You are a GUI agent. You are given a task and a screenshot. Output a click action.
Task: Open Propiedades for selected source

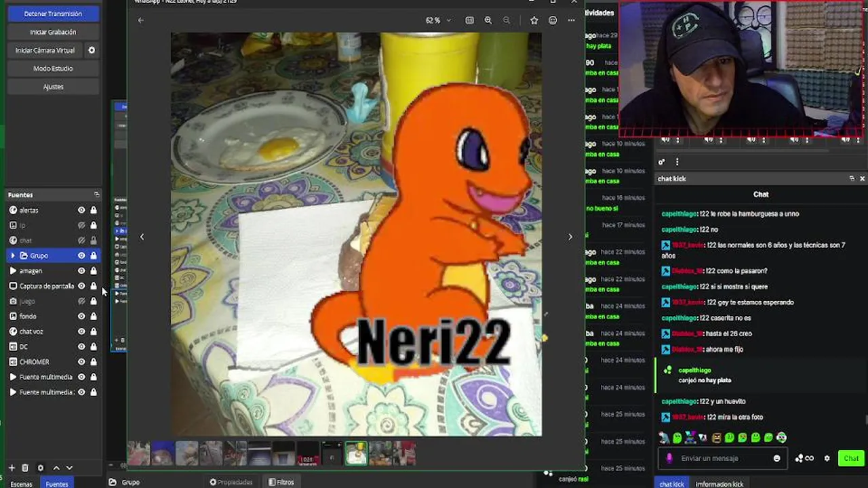coord(231,482)
